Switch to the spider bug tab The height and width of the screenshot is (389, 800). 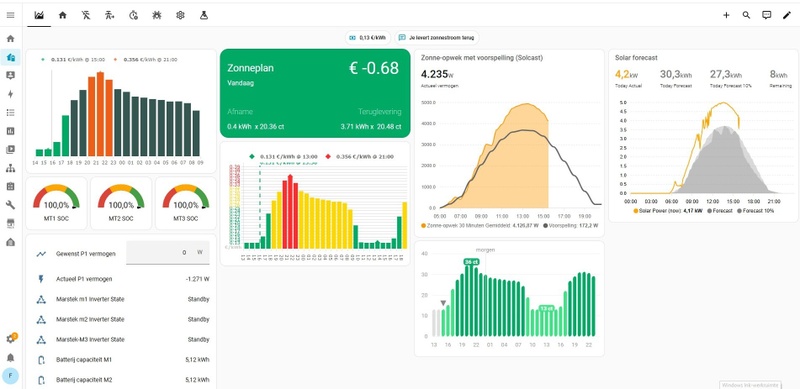click(x=157, y=15)
